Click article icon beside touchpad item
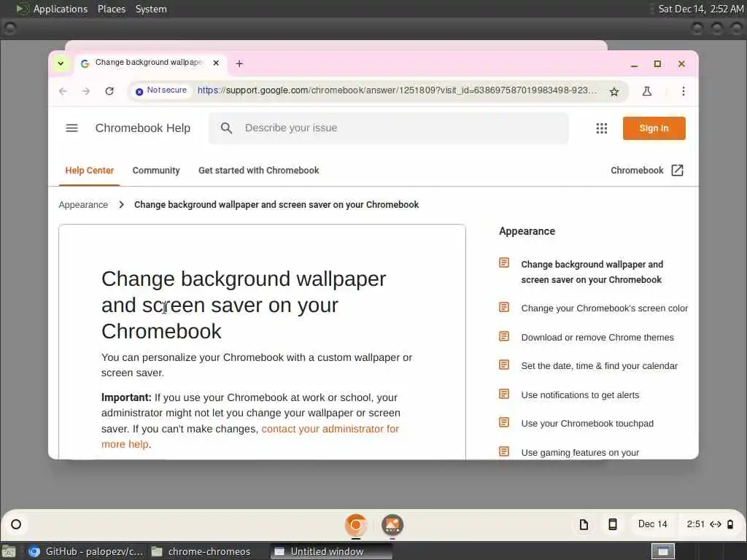 (504, 422)
